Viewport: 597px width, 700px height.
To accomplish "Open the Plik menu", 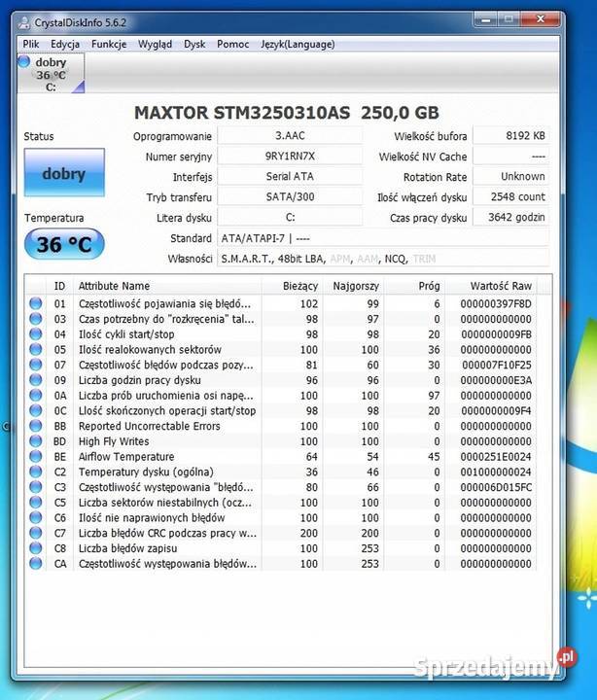I will (31, 44).
